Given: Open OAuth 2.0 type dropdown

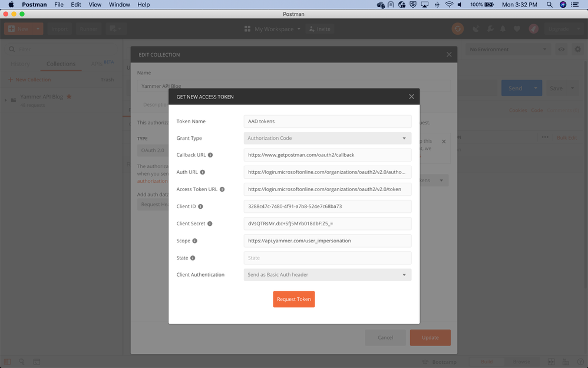Looking at the screenshot, I should 153,150.
